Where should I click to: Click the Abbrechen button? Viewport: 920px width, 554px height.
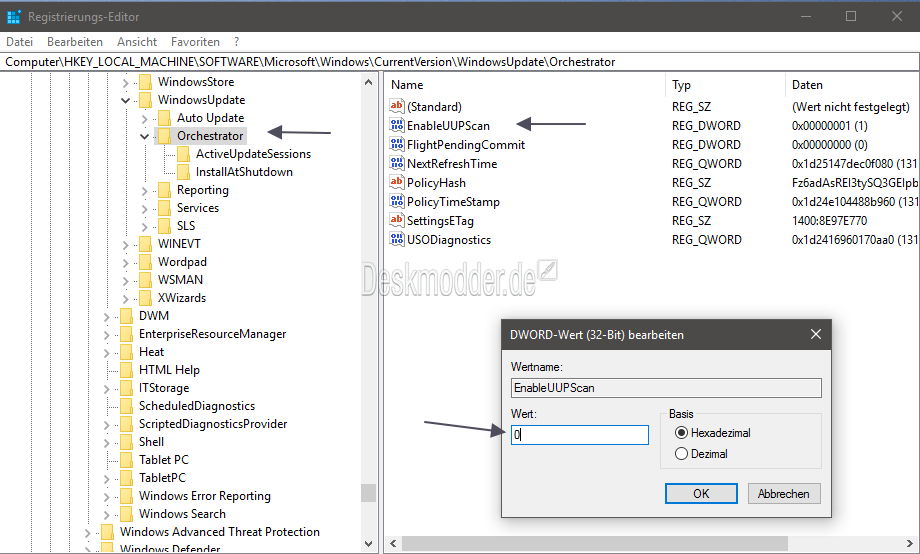pyautogui.click(x=784, y=494)
